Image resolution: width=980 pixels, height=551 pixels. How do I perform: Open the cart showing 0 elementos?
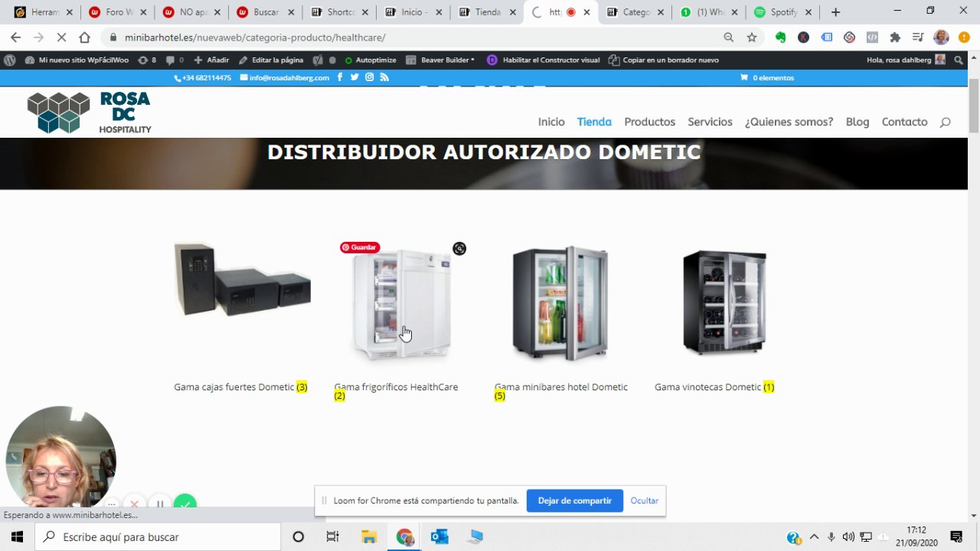pos(767,77)
